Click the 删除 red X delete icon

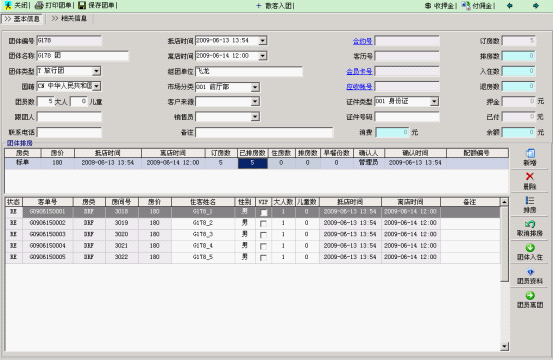(530, 176)
